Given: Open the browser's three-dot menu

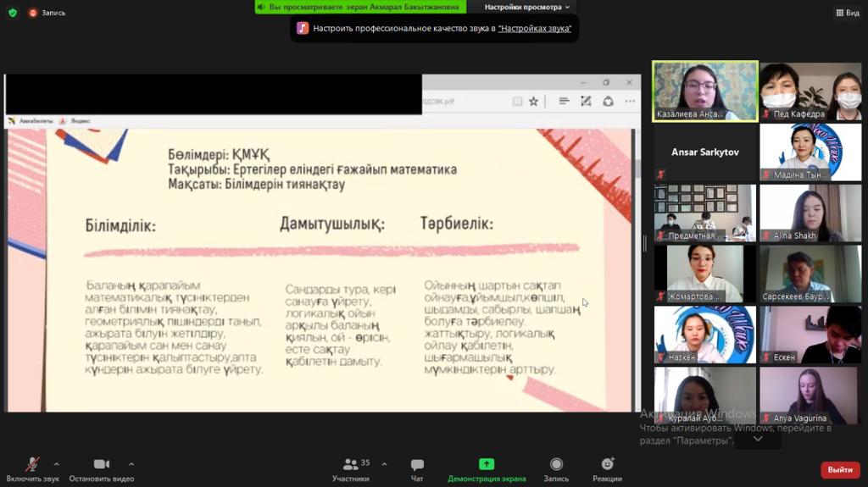Looking at the screenshot, I should (x=630, y=102).
